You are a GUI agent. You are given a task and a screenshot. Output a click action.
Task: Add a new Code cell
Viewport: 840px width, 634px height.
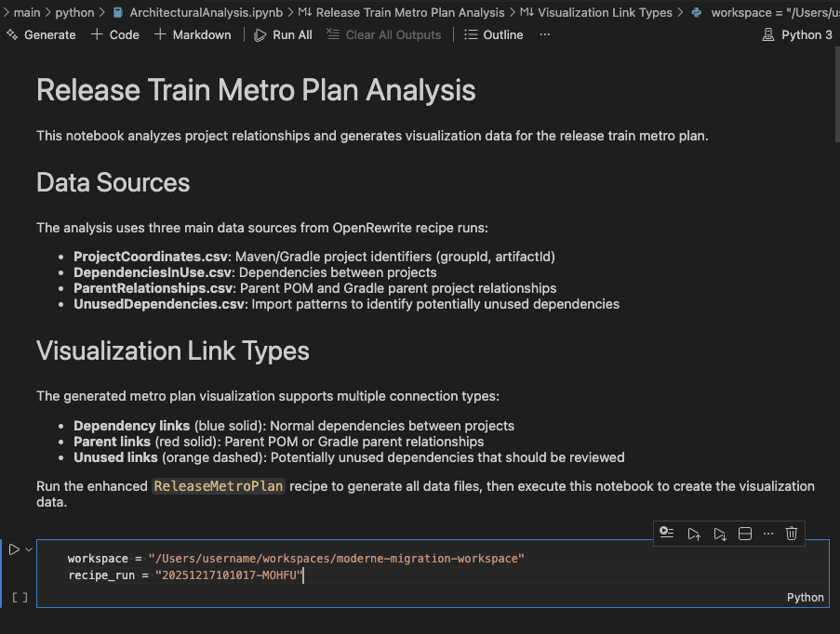tap(115, 34)
